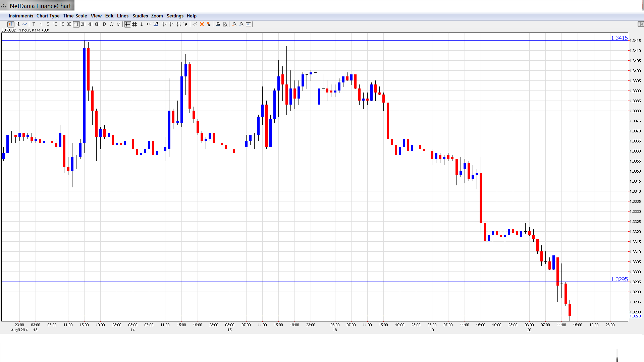Screen dimensions: 644x362
Task: Click the zoom in magnifier icon
Action: [234, 24]
